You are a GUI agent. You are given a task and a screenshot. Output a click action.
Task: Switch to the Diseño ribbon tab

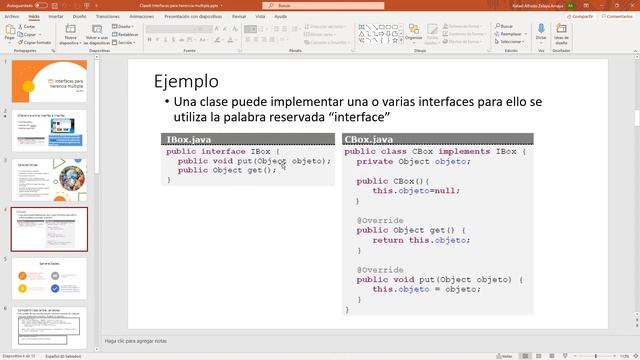80,16
